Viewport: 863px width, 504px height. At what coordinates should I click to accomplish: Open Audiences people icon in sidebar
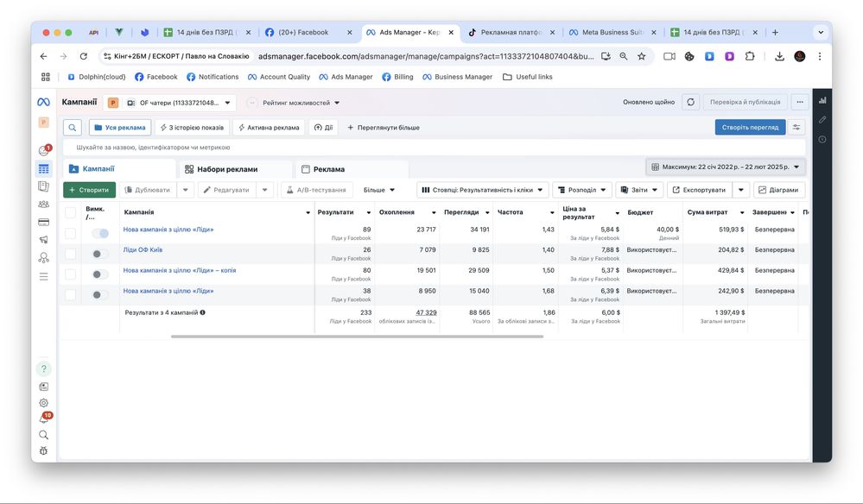click(x=43, y=204)
